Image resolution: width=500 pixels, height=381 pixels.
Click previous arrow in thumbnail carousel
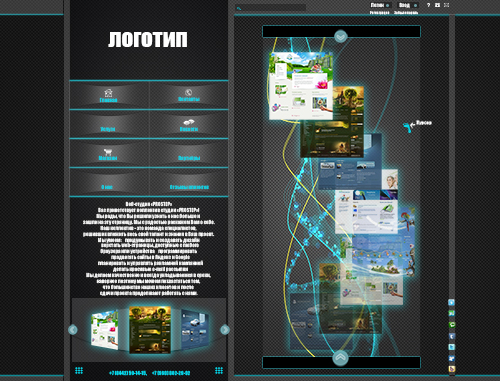(73, 330)
